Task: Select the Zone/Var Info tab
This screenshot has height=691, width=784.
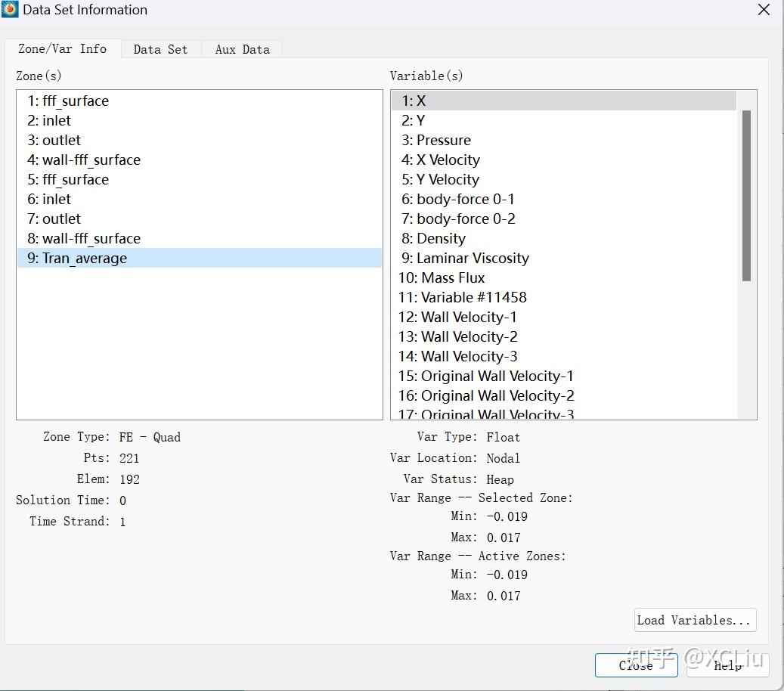Action: (64, 48)
